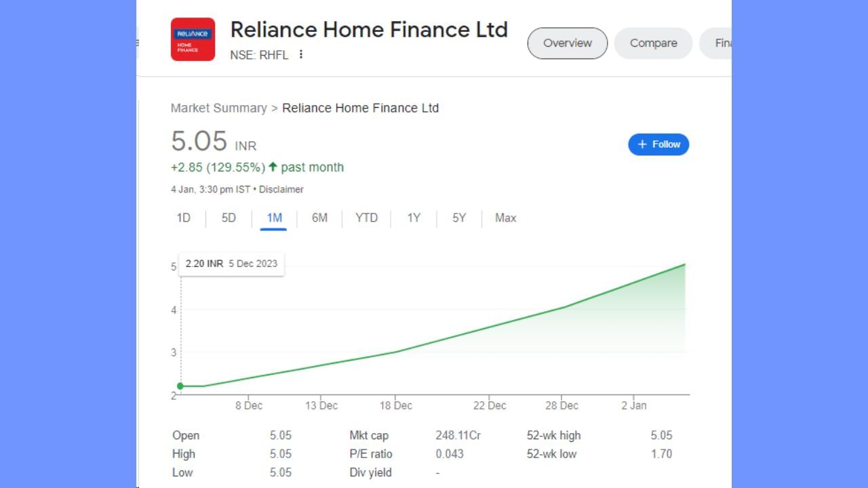Click the Open value 5.05

pos(281,435)
